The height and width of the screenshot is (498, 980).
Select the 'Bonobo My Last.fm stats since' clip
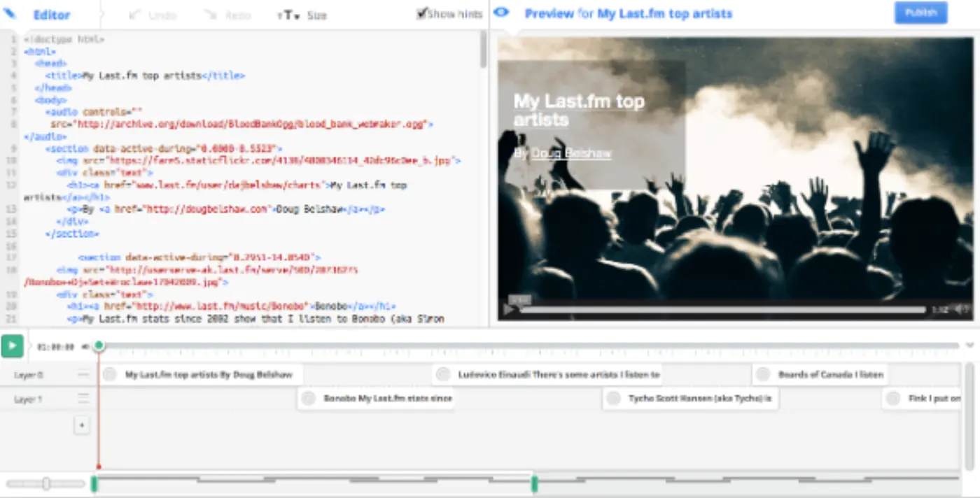point(376,399)
